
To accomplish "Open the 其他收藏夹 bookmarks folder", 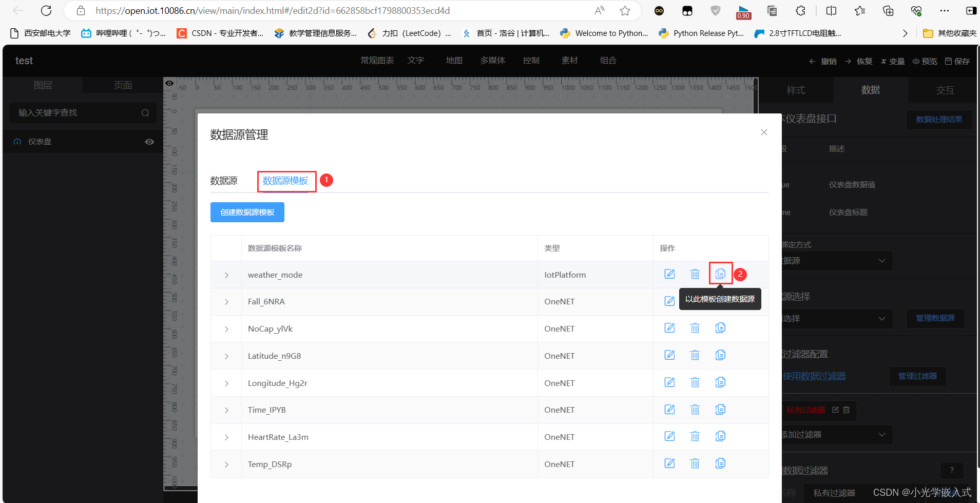I will [950, 33].
